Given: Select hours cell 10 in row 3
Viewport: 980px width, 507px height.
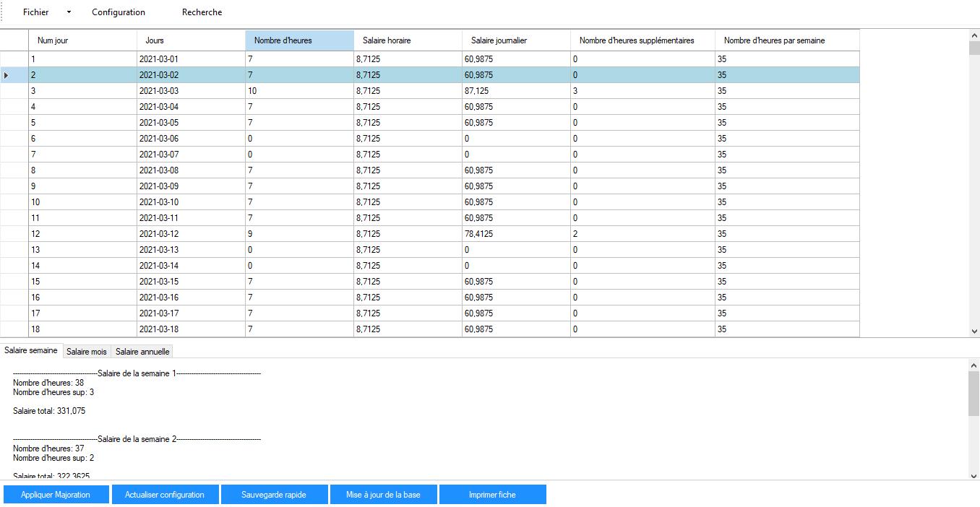Looking at the screenshot, I should 299,91.
